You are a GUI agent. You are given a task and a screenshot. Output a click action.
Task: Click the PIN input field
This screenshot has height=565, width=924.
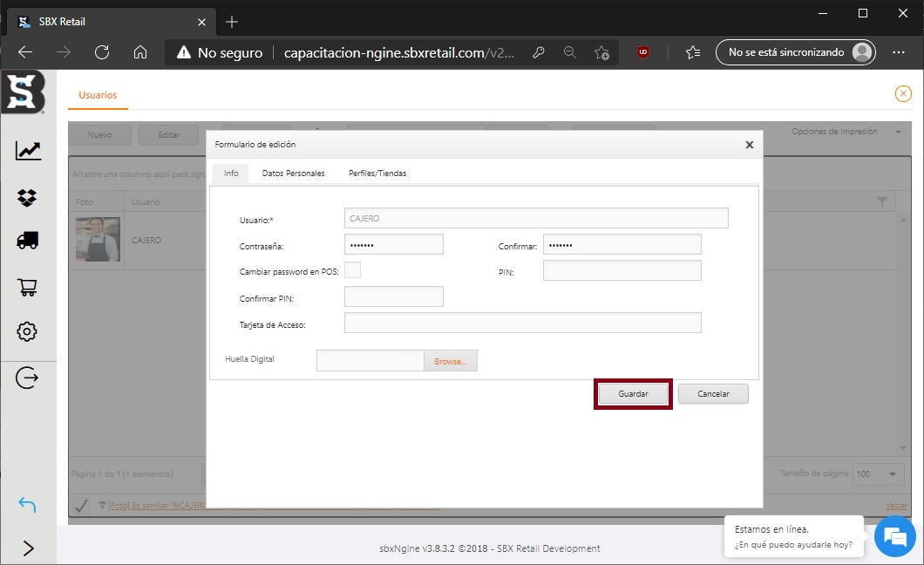point(622,270)
